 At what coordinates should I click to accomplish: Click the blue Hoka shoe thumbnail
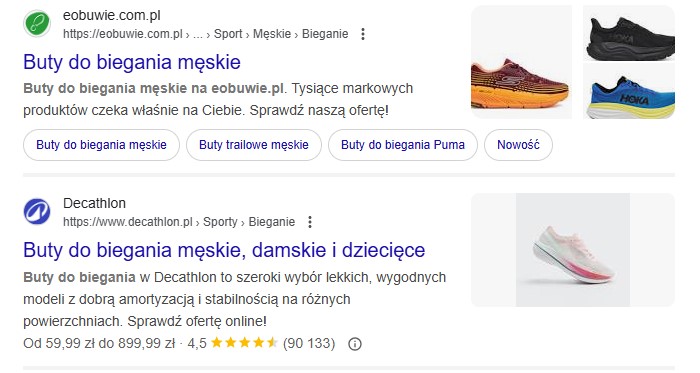(629, 91)
